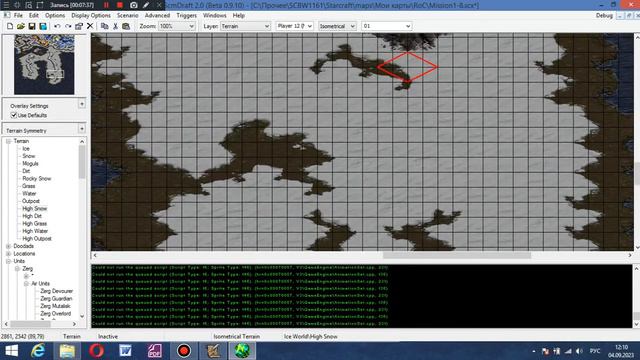Open the Isometrical mode dropdown
The image size is (640, 360).
(x=337, y=26)
